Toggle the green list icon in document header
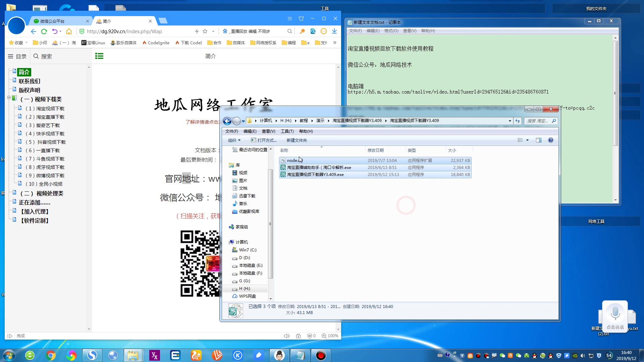 (99, 56)
